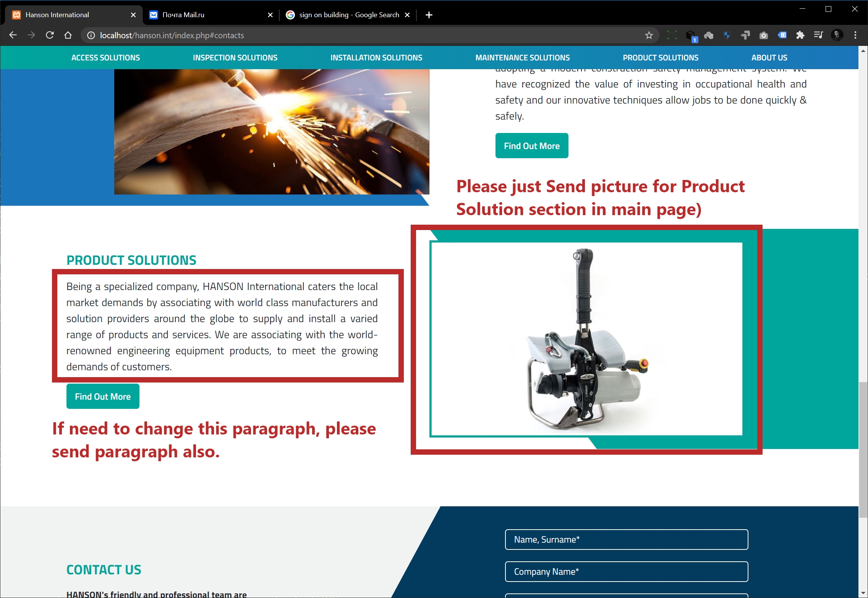This screenshot has height=598, width=868.
Task: Switch to the sign on building Google tab
Action: point(348,15)
